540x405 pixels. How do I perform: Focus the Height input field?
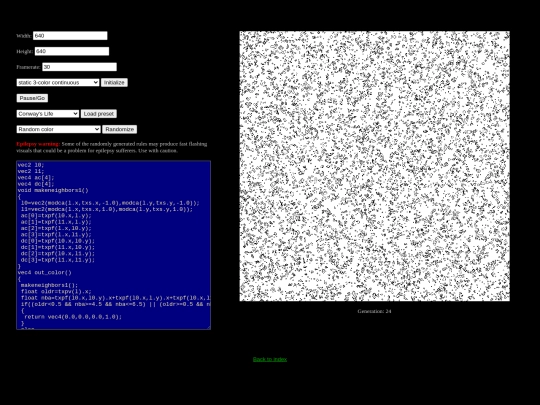pyautogui.click(x=72, y=51)
